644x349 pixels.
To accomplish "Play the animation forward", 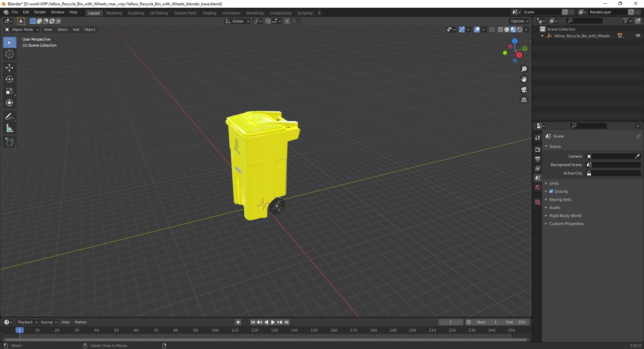I will click(x=273, y=322).
